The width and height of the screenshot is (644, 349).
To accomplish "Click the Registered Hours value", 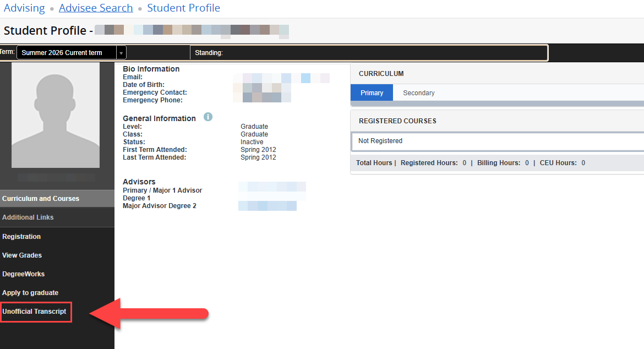I will coord(464,162).
